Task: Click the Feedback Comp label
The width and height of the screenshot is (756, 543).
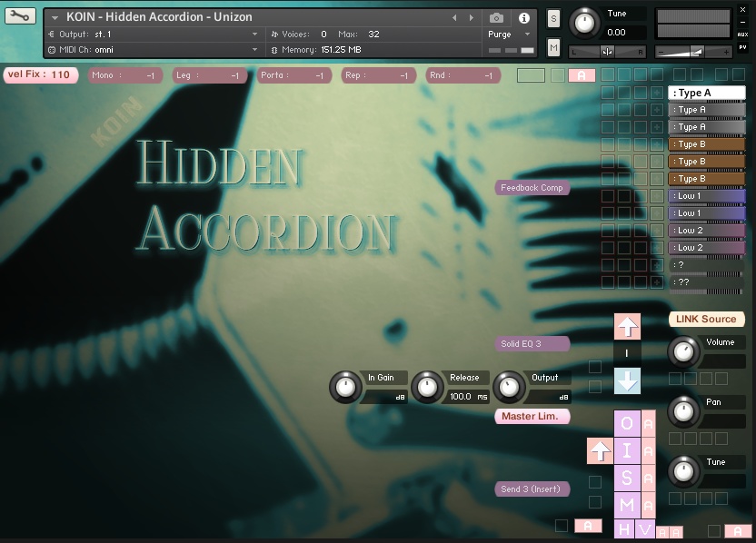Action: point(532,188)
